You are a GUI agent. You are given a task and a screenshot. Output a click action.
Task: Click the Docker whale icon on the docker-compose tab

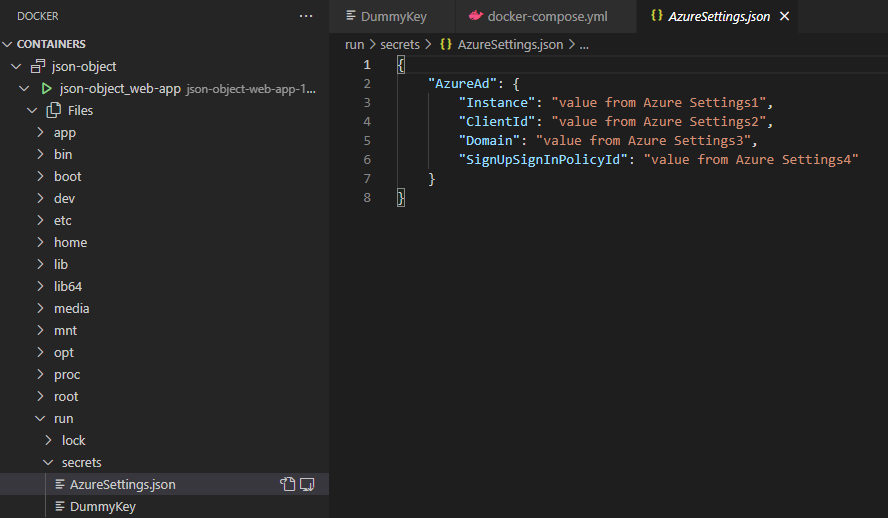pyautogui.click(x=476, y=16)
